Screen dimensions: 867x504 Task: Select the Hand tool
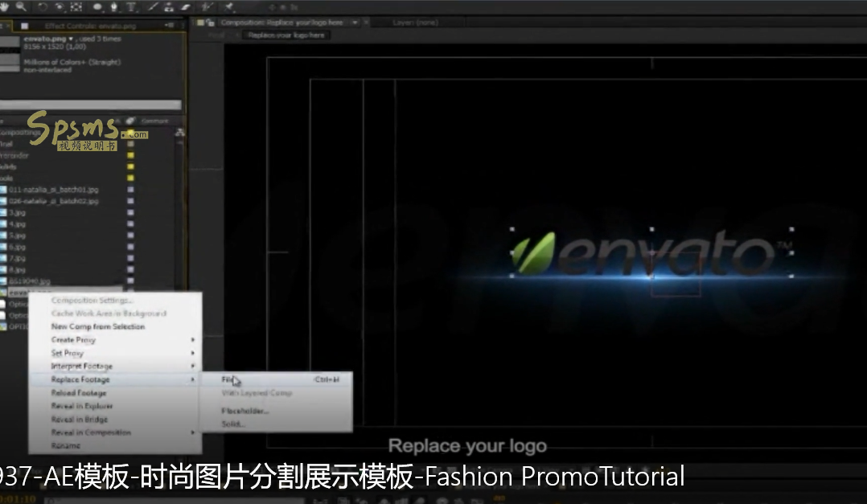pos(5,6)
